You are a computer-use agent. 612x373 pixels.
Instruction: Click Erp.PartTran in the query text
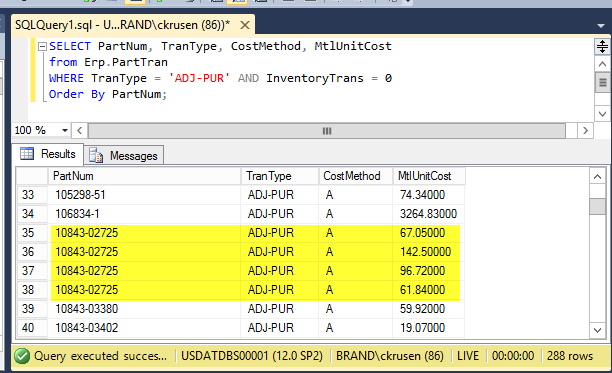(x=126, y=62)
